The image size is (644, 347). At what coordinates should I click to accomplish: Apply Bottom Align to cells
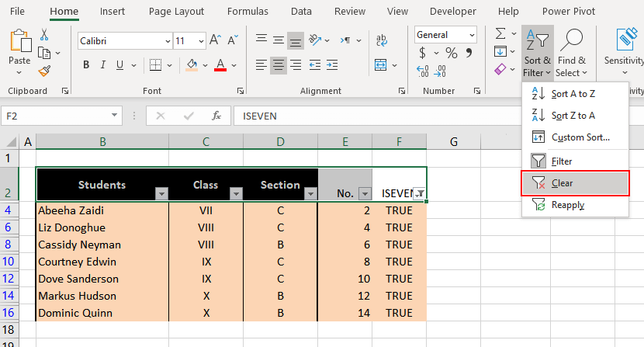tap(296, 40)
